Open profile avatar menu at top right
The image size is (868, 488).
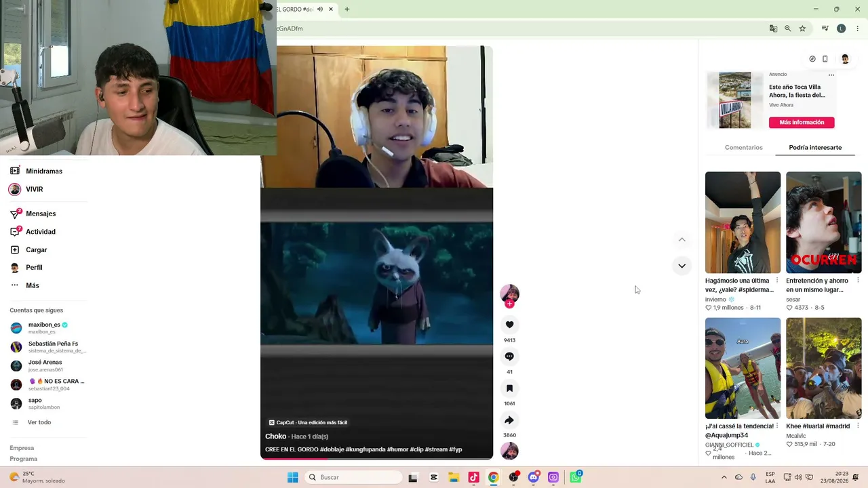(x=845, y=59)
